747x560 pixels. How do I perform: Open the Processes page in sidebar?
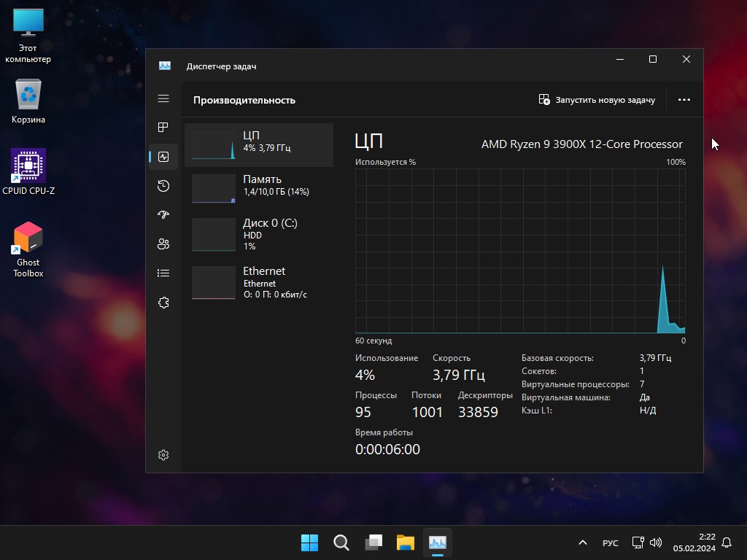163,128
